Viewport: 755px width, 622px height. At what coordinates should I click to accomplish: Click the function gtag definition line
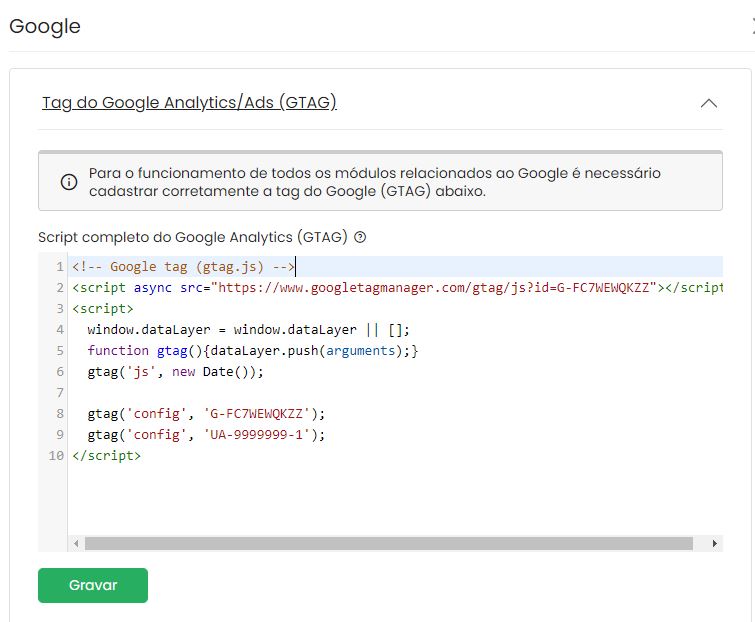point(252,351)
